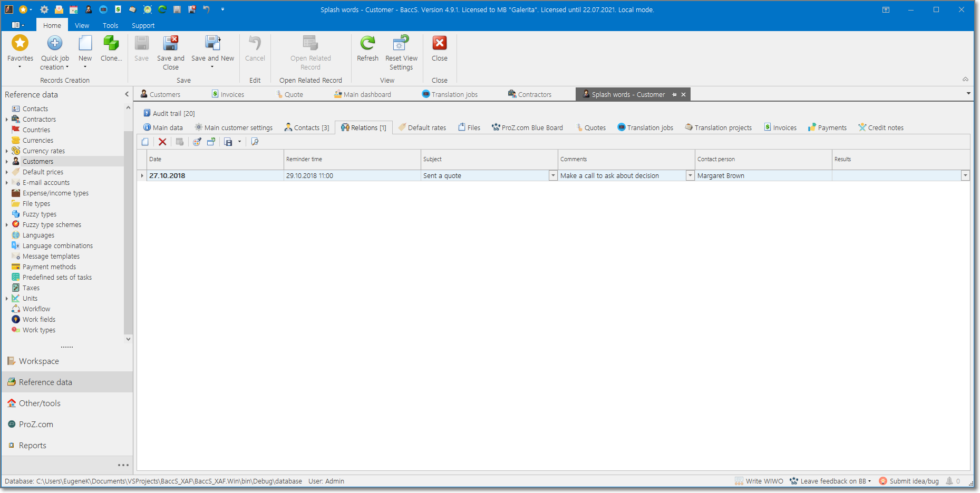Create a New record from the ribbon
This screenshot has width=980, height=493.
(x=85, y=43)
